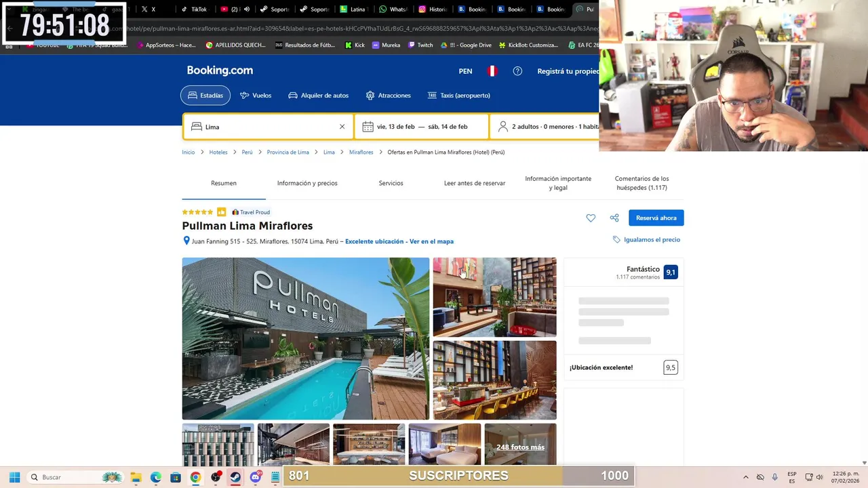Open the help question mark icon

[517, 71]
